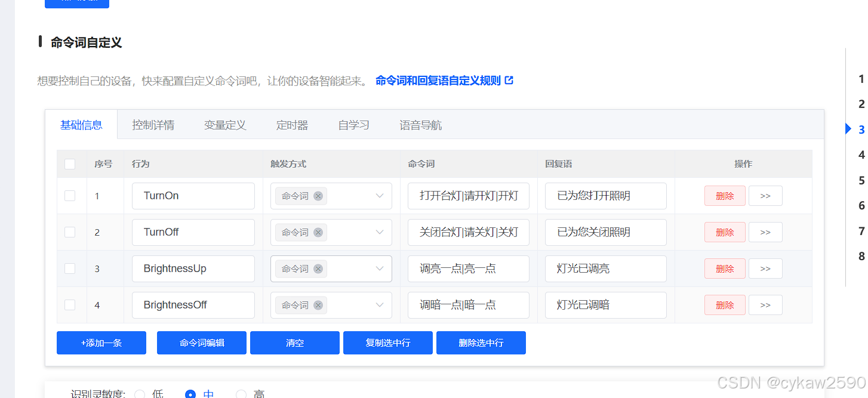
Task: Check the box for row 4 BrightnessOff
Action: click(70, 305)
